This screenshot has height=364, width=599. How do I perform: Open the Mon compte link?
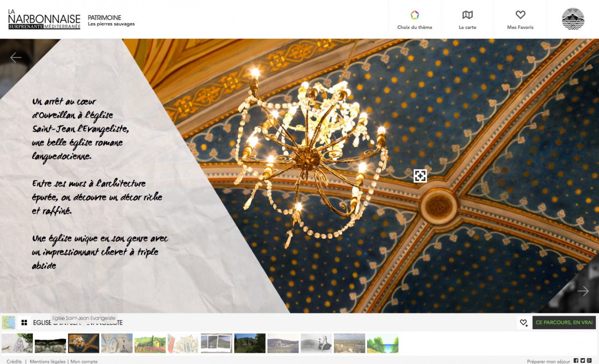pyautogui.click(x=84, y=361)
